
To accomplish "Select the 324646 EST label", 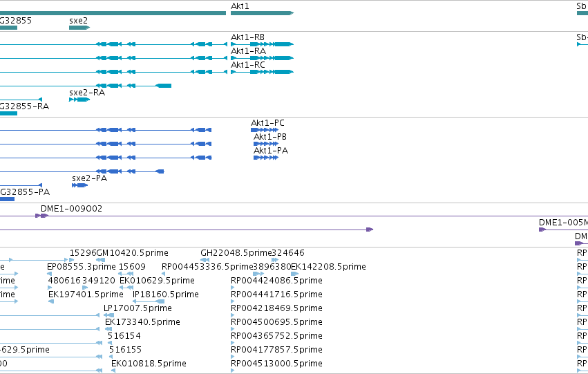I will tap(288, 253).
